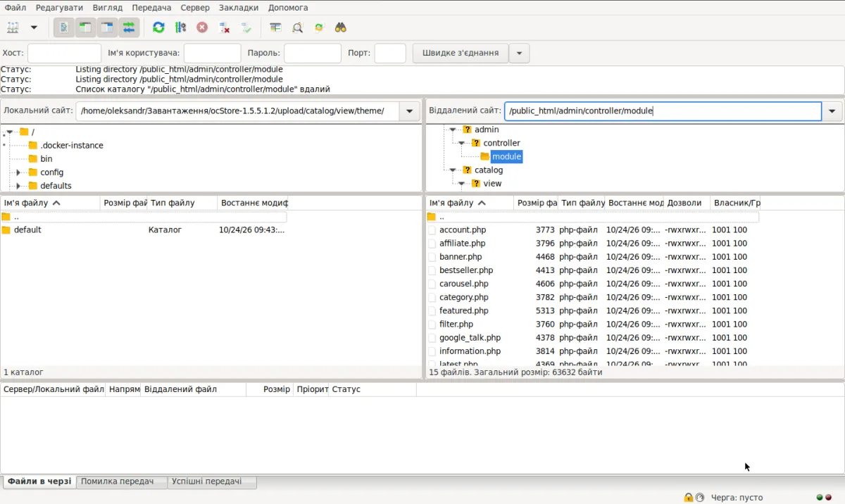Switch to the Помилка передач tab
The width and height of the screenshot is (845, 504).
[x=121, y=481]
